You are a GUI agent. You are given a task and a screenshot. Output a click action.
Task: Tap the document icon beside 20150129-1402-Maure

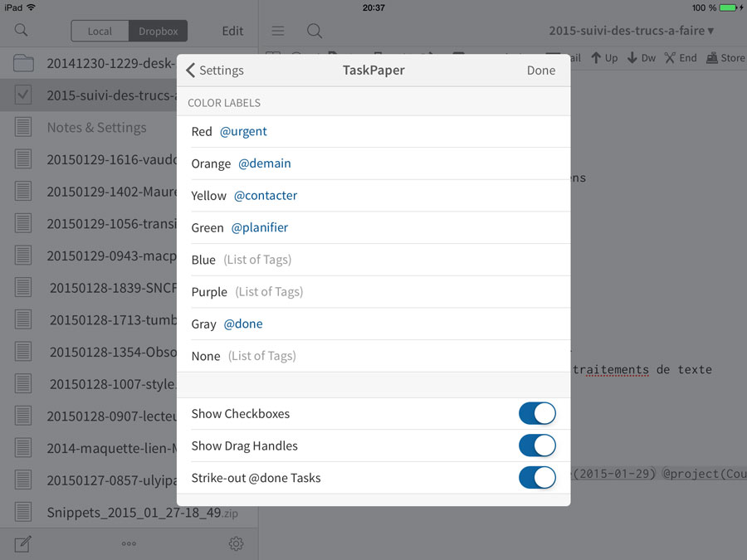click(x=23, y=192)
